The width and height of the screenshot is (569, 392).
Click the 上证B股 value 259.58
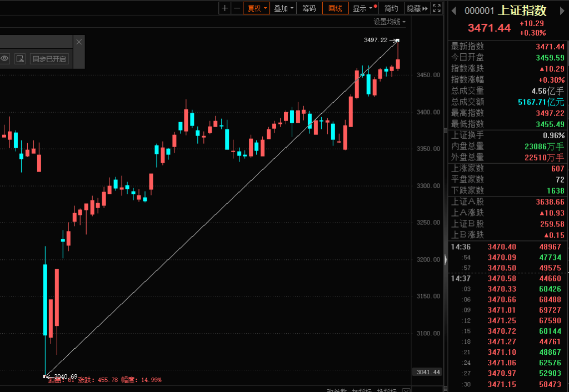tap(552, 224)
